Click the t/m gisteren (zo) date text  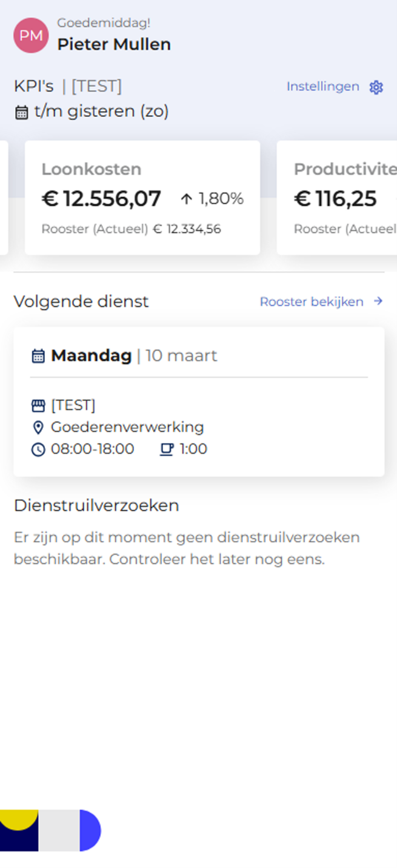101,112
